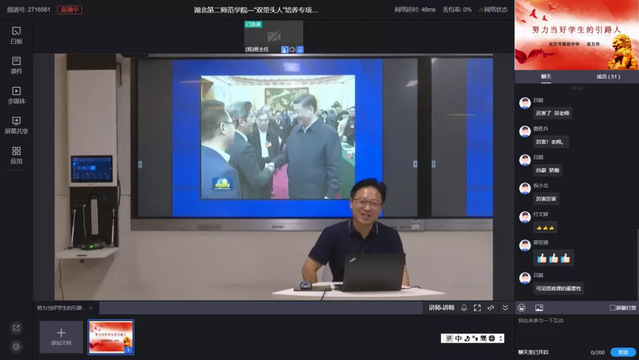Click the chat message input field
The width and height of the screenshot is (639, 360).
576,332
